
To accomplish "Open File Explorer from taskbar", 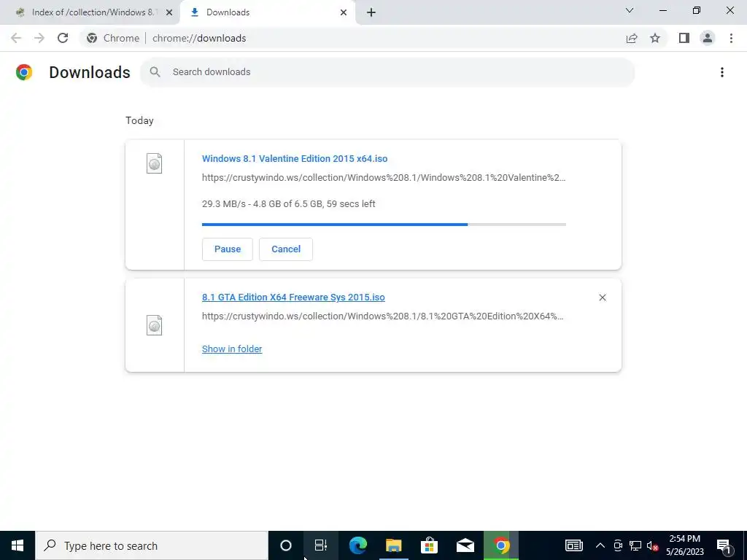I will [393, 545].
